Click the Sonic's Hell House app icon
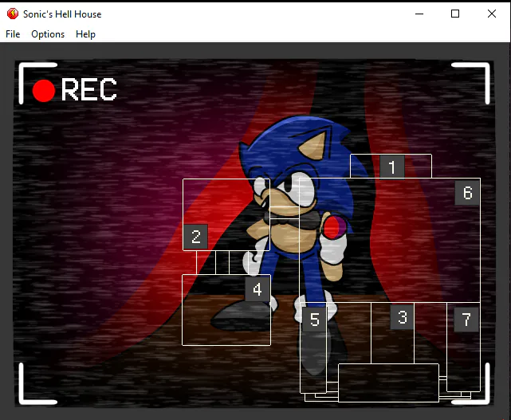 point(13,14)
